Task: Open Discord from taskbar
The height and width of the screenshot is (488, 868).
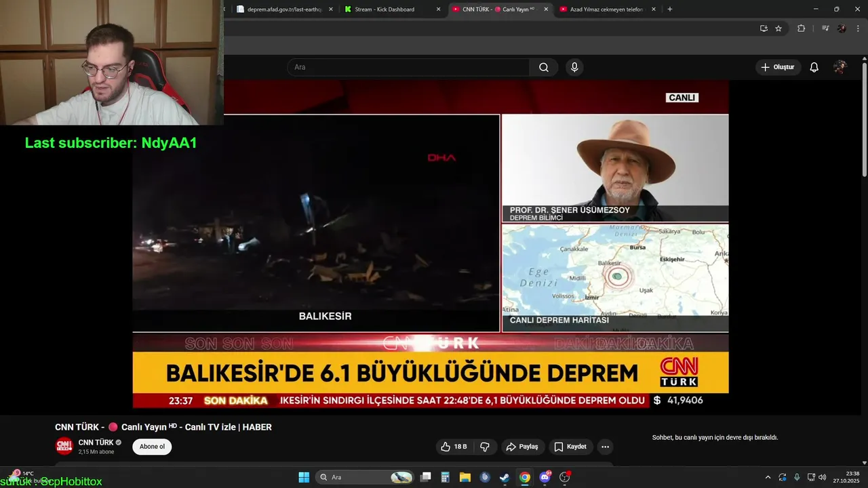Action: tap(545, 477)
